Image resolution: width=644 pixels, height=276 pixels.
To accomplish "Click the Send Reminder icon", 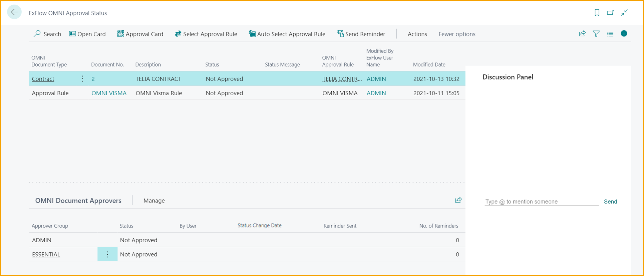I will [340, 34].
